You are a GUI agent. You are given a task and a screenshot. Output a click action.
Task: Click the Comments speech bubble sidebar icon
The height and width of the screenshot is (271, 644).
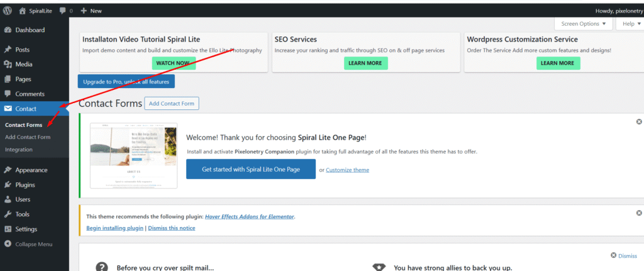tap(8, 94)
